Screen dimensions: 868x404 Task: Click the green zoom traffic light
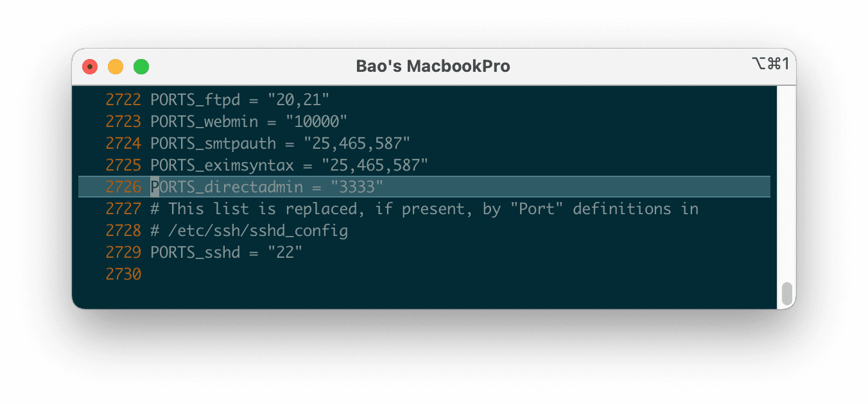[x=141, y=66]
